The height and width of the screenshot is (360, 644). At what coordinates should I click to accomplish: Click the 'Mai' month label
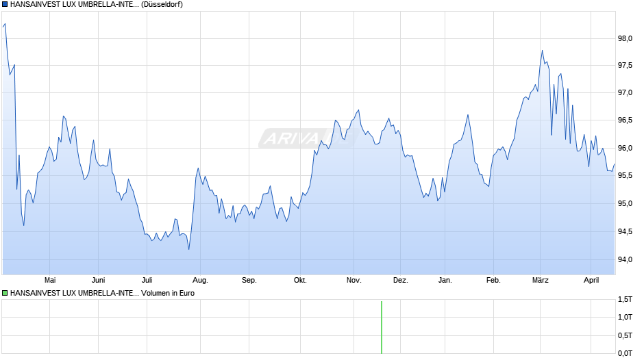50,280
